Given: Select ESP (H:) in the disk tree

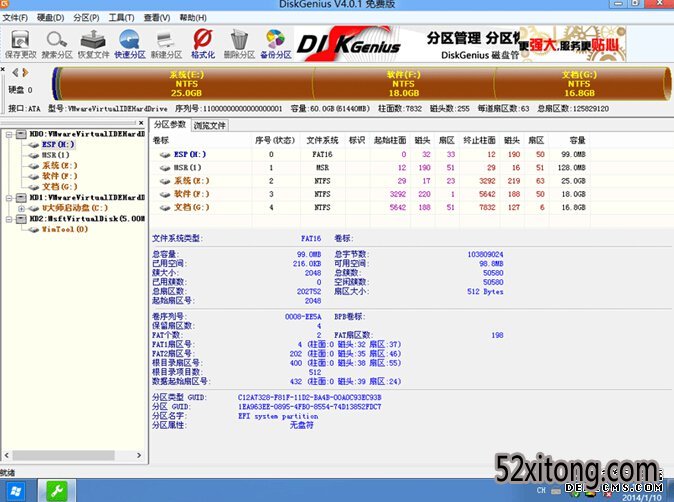Looking at the screenshot, I should (58, 144).
